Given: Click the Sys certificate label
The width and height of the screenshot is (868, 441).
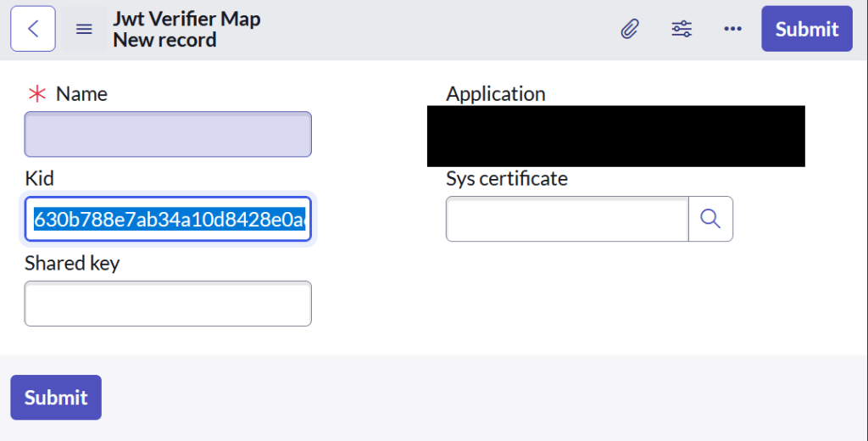Looking at the screenshot, I should click(506, 178).
